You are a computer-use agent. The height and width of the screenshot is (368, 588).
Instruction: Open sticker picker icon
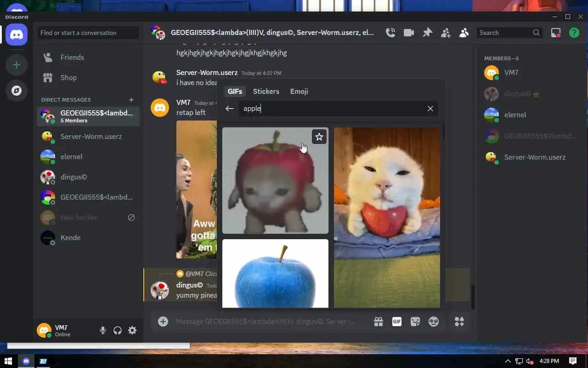[415, 322]
